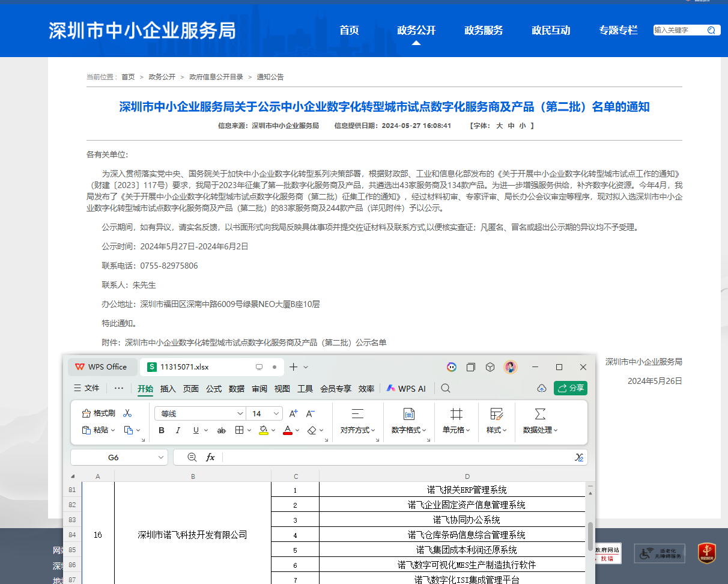The height and width of the screenshot is (584, 728).
Task: Click into the formula bar input
Action: tap(396, 457)
